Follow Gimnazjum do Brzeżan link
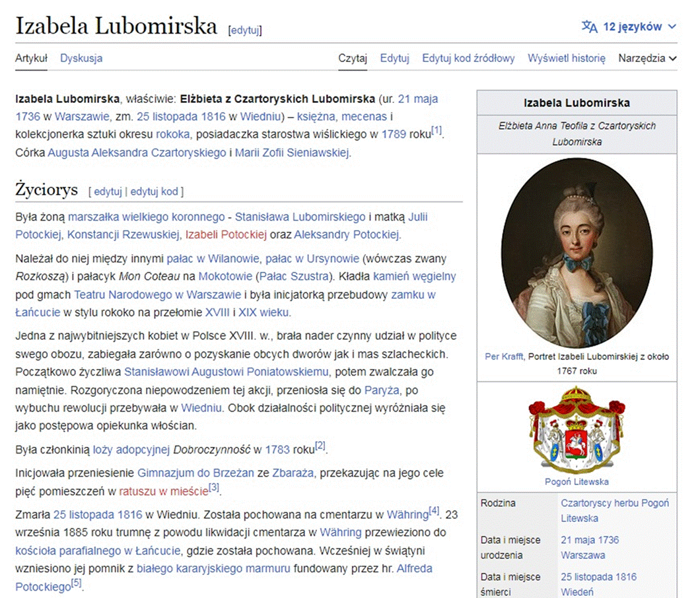The height and width of the screenshot is (598, 700). (x=195, y=473)
